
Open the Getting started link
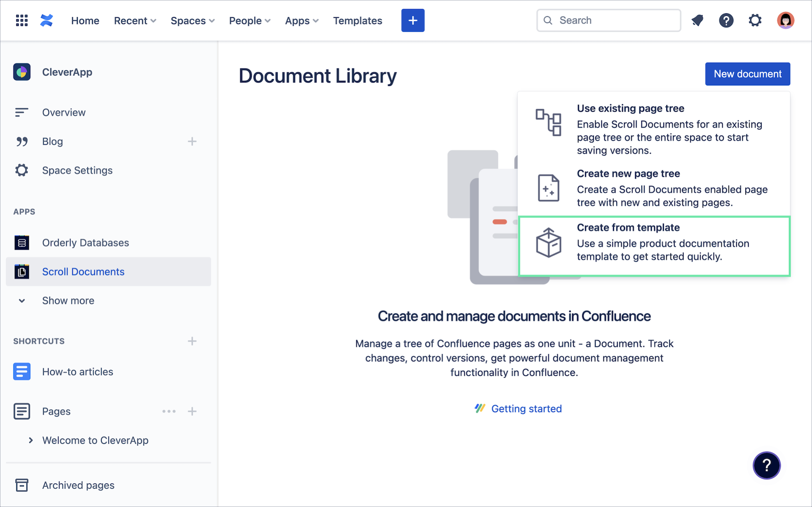(x=526, y=408)
